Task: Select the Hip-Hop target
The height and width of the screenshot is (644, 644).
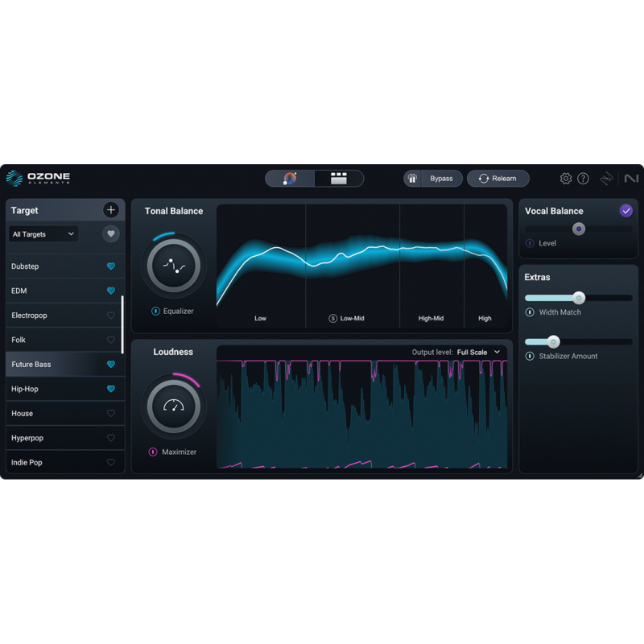Action: (x=65, y=389)
